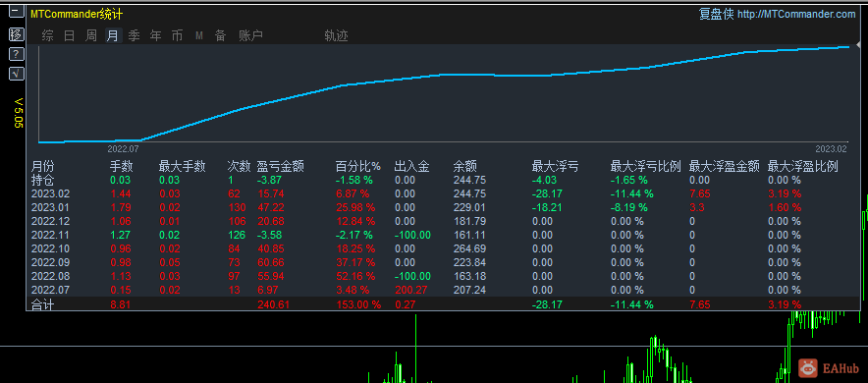Select the 月 monthly tab
Screen dimensions: 868x383
pos(113,36)
